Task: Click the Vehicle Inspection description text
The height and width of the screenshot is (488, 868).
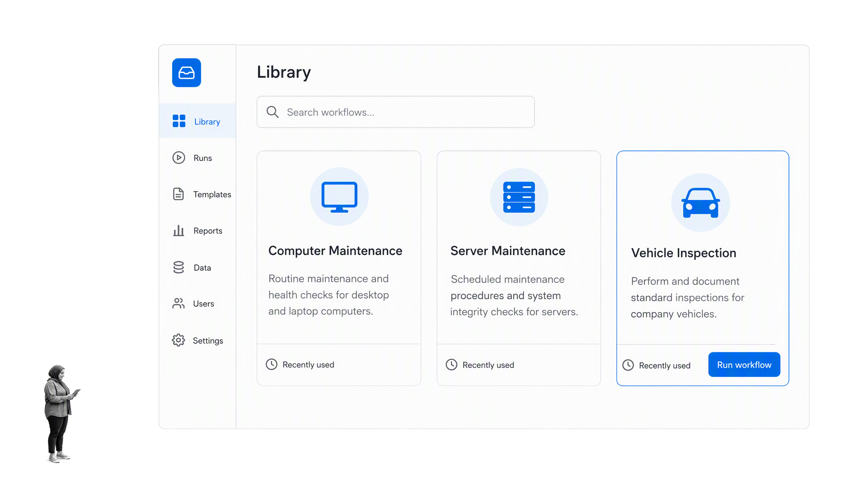Action: 687,297
